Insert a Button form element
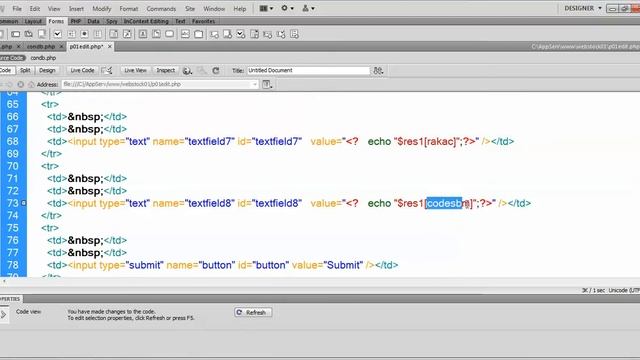Screen dimensions: 640x360 point(169,34)
